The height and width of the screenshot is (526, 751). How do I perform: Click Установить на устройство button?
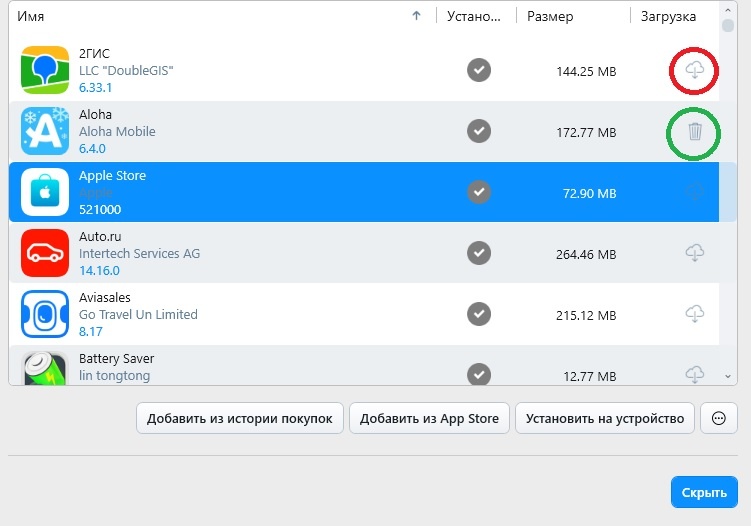click(604, 418)
